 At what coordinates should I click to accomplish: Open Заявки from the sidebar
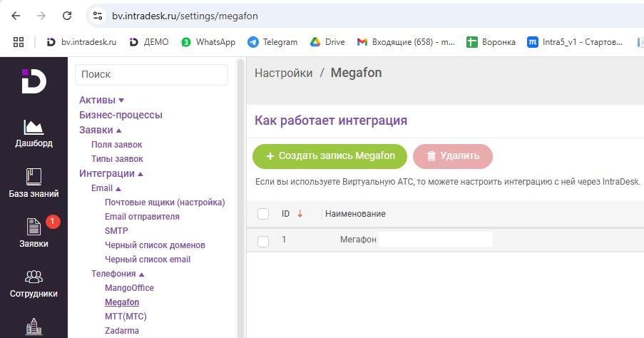34,233
